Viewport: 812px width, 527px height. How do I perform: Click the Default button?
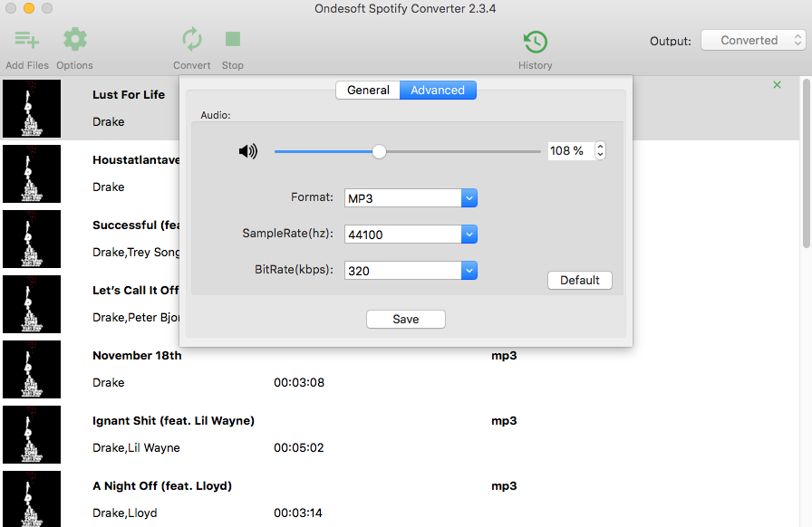click(579, 280)
